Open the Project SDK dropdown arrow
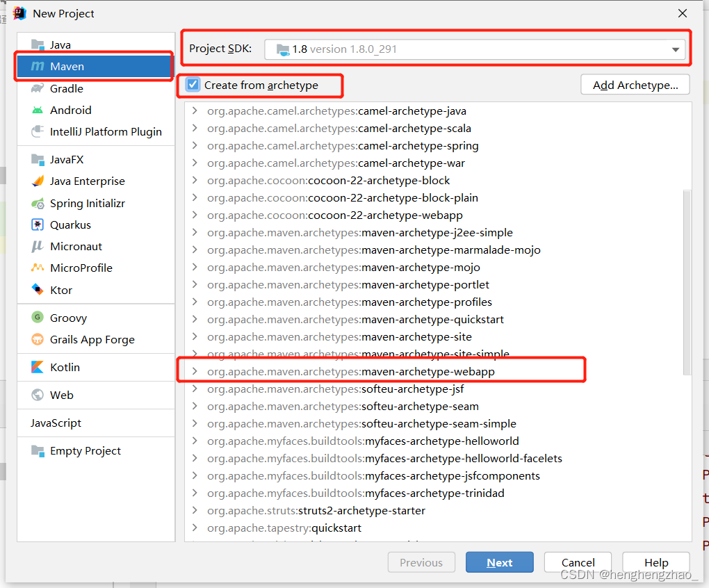The image size is (709, 588). click(676, 49)
